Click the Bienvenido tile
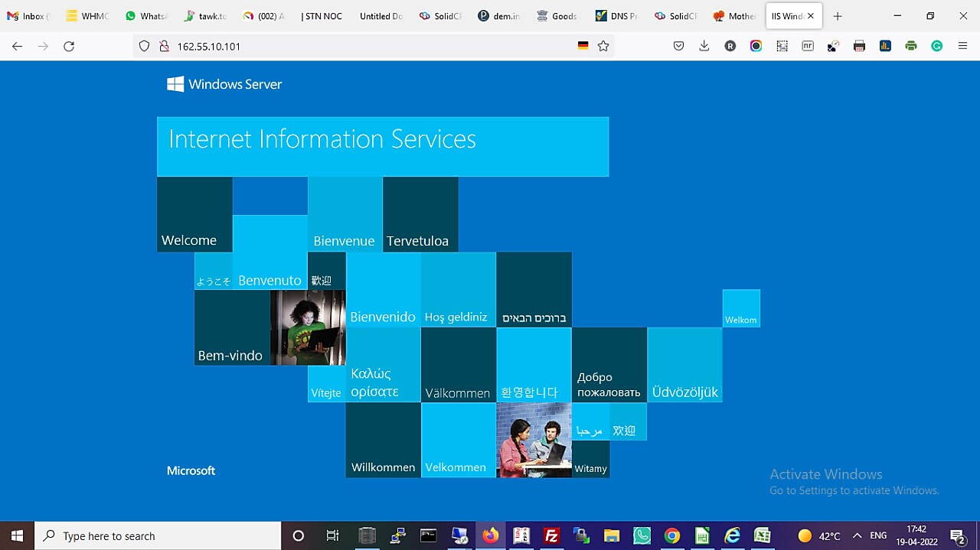The image size is (980, 550). click(x=383, y=290)
